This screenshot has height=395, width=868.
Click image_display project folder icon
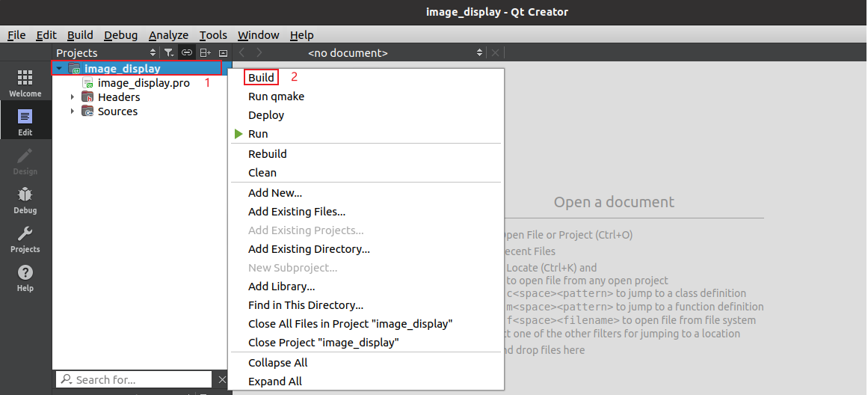74,69
